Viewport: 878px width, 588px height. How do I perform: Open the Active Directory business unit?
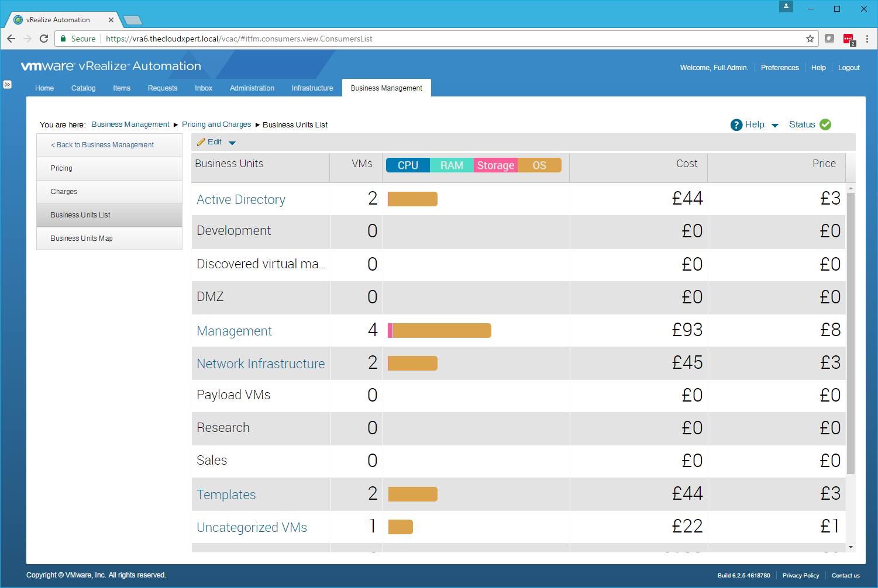click(241, 200)
